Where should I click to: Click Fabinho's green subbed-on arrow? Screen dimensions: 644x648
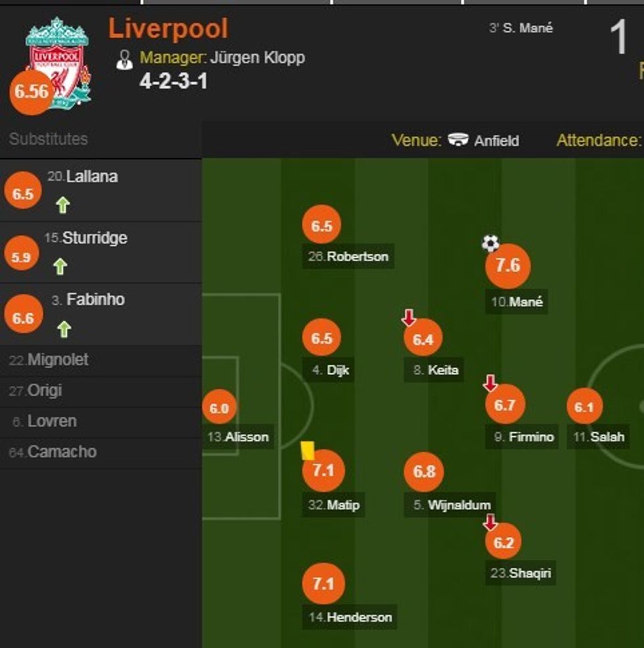pos(63,329)
